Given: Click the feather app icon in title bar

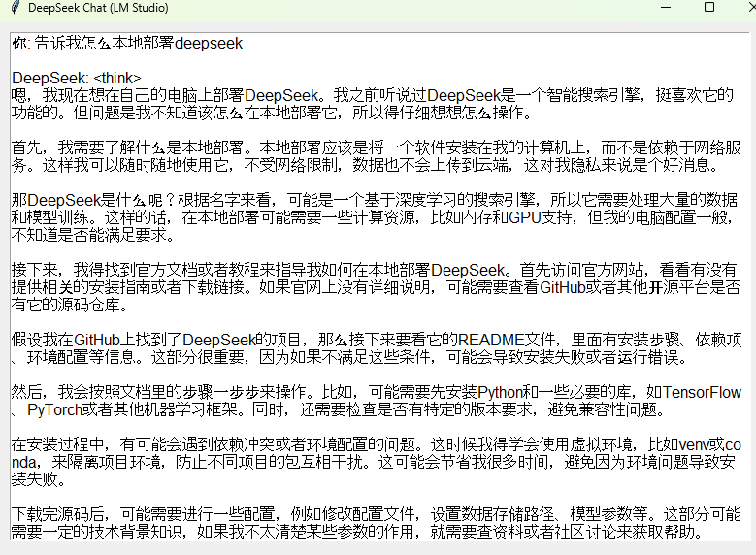Looking at the screenshot, I should tap(16, 8).
